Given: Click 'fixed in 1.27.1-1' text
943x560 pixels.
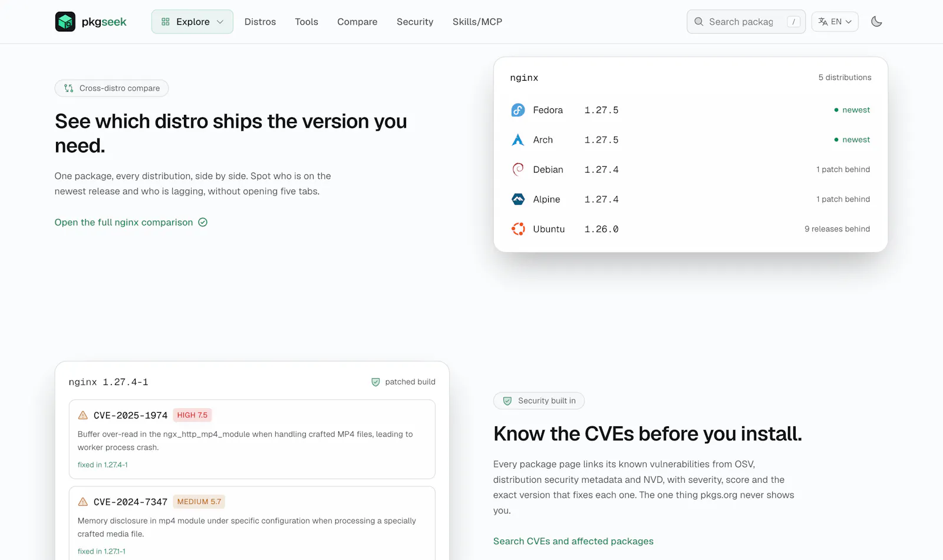Looking at the screenshot, I should point(101,551).
